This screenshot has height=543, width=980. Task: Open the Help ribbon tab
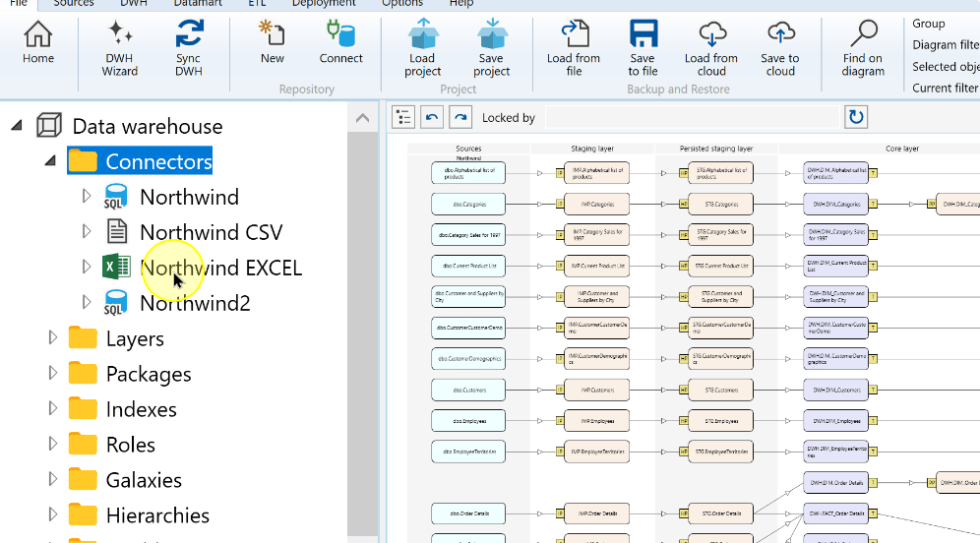(x=461, y=4)
